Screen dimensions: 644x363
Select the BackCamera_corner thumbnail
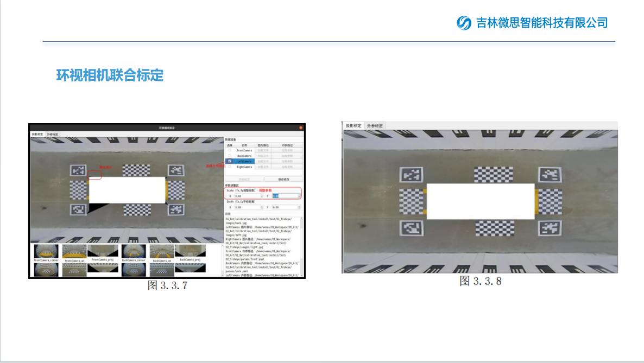tap(133, 251)
